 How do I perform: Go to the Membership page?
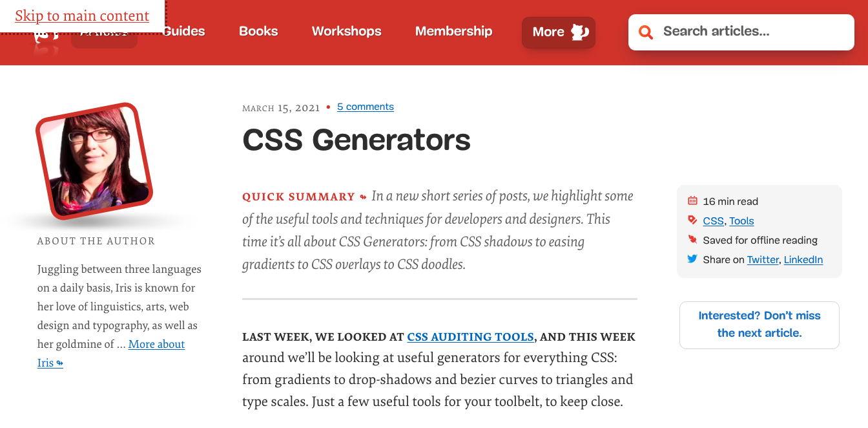453,31
